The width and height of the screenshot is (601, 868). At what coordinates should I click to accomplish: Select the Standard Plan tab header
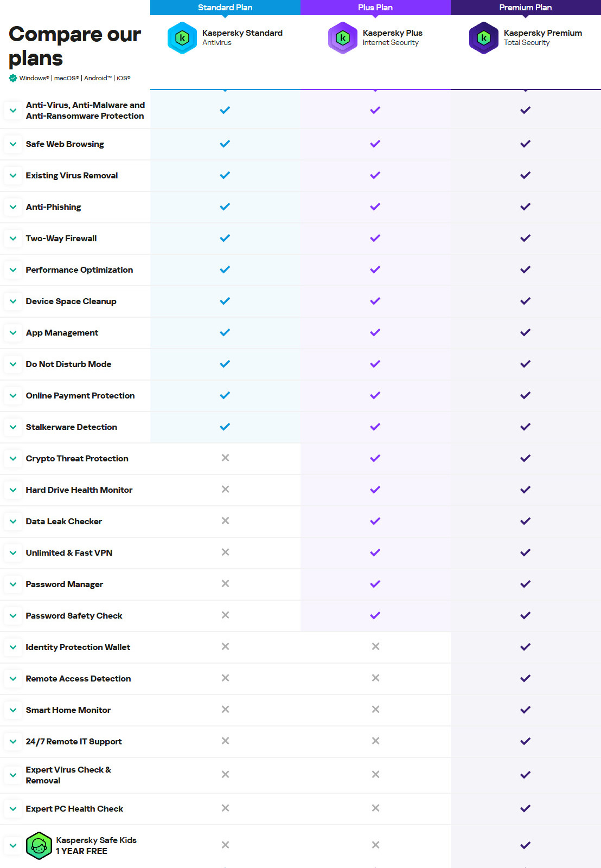[x=225, y=8]
